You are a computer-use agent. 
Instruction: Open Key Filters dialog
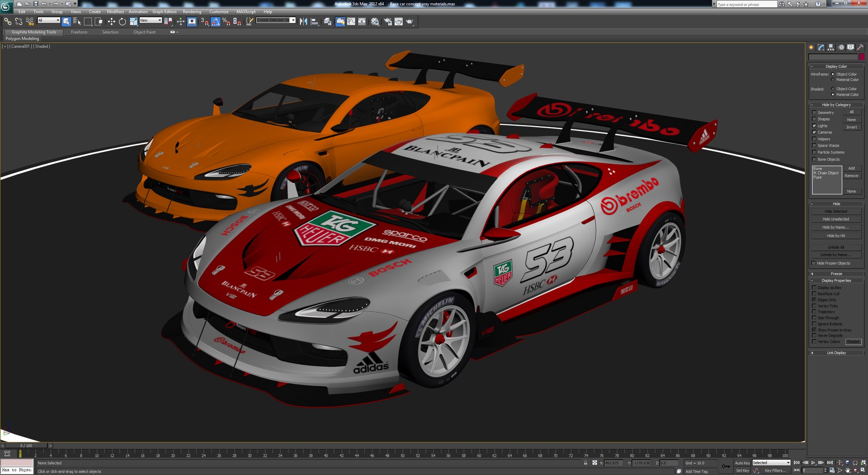click(775, 470)
